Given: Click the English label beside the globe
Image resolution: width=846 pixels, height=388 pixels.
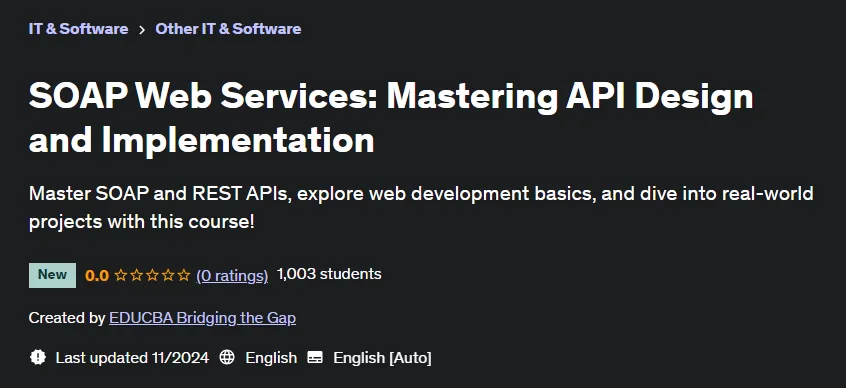Looking at the screenshot, I should point(271,358).
